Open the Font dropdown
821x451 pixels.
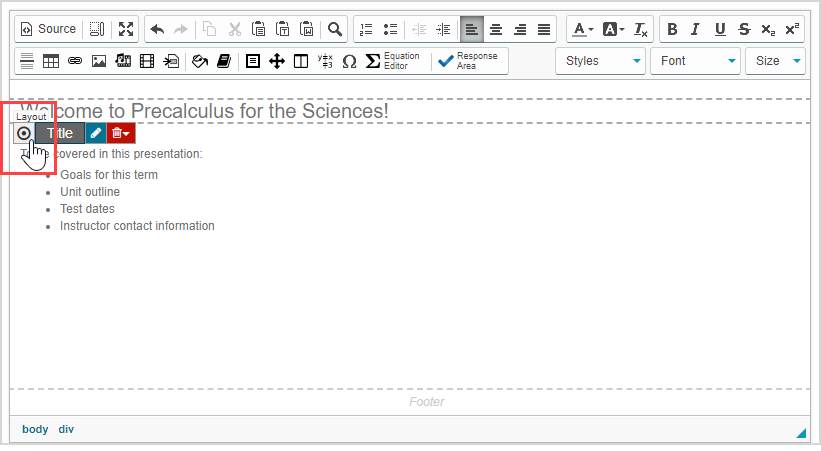[x=696, y=61]
